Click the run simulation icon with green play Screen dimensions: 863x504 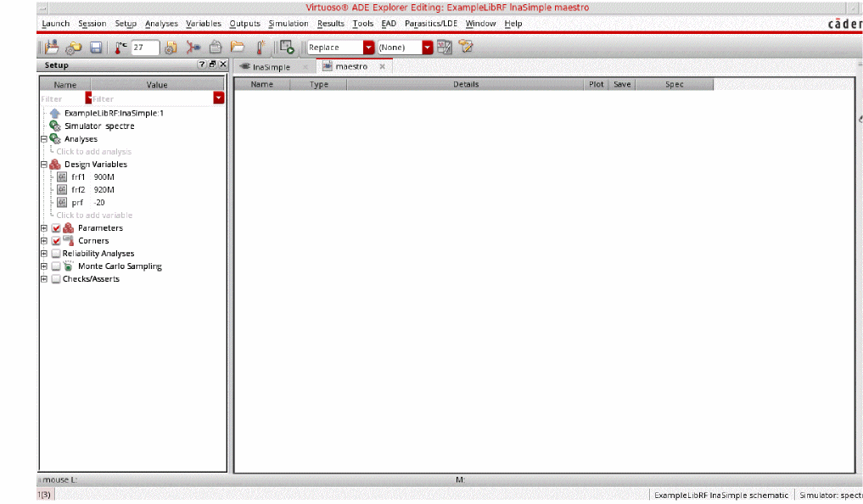tap(287, 48)
